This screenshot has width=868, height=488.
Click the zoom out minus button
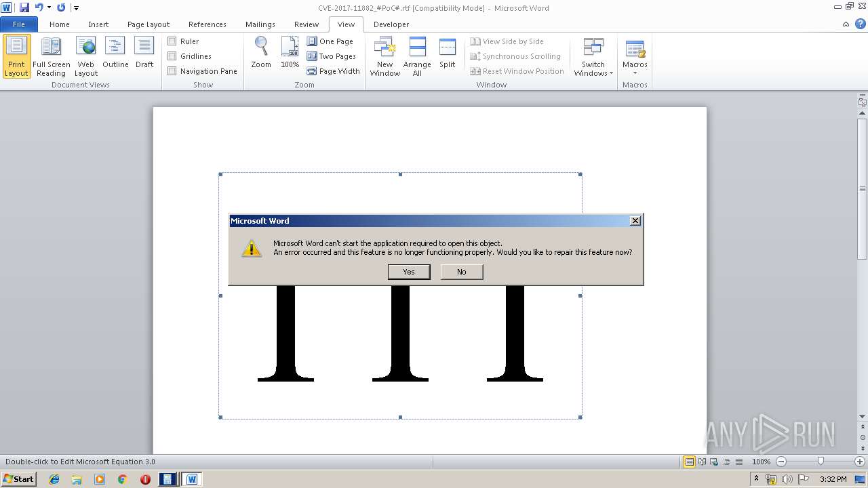pos(781,462)
